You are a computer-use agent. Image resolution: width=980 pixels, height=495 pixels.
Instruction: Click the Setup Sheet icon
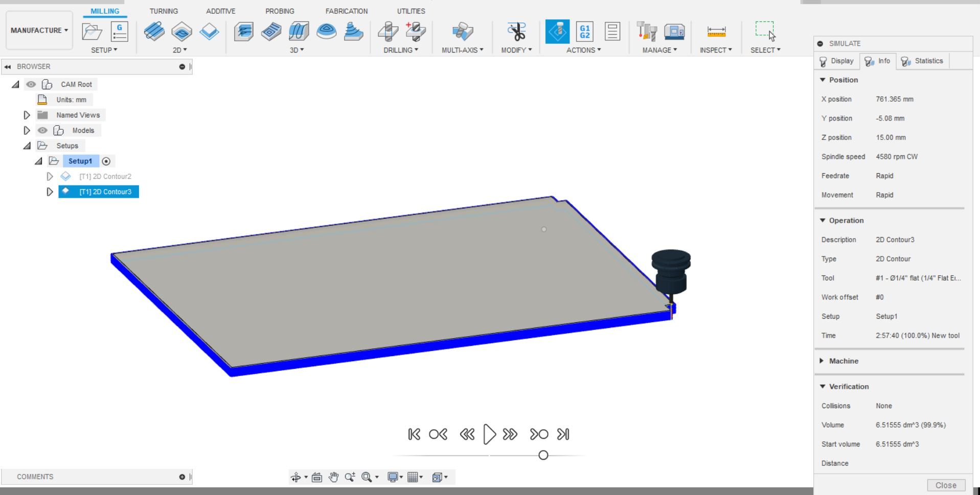612,32
